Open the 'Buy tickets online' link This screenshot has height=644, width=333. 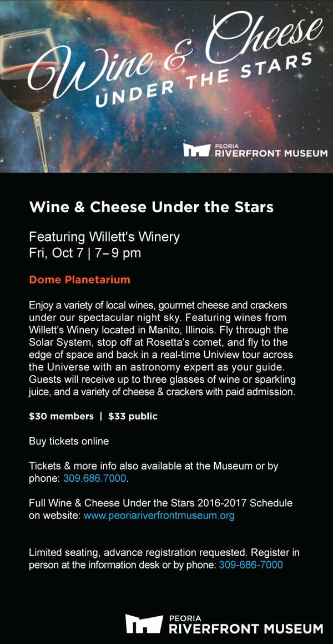click(69, 441)
